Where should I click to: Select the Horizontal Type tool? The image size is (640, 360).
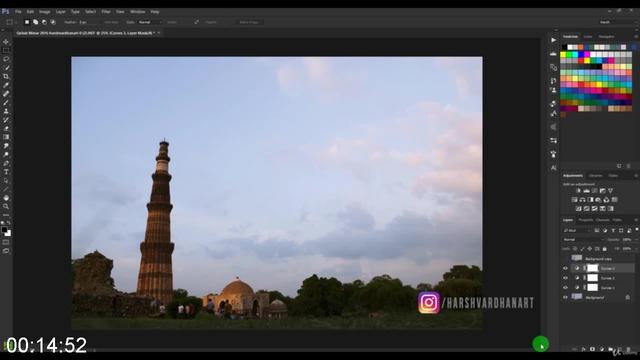[x=6, y=172]
